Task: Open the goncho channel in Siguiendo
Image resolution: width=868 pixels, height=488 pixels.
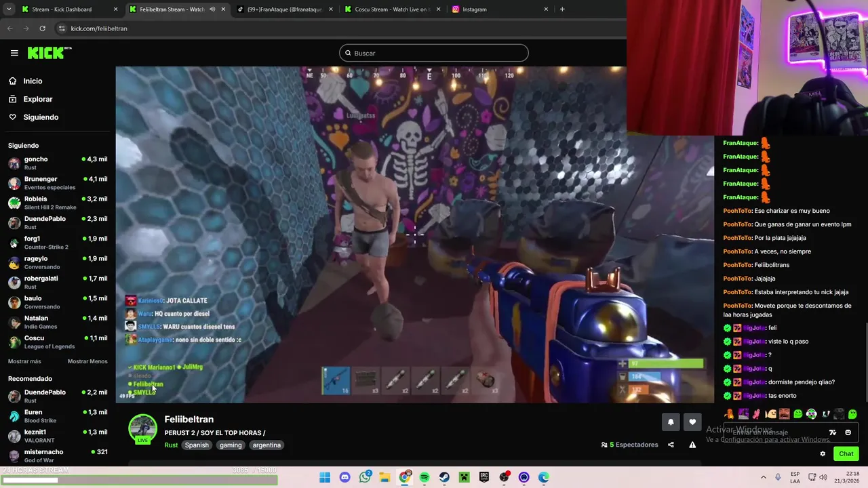Action: [58, 163]
